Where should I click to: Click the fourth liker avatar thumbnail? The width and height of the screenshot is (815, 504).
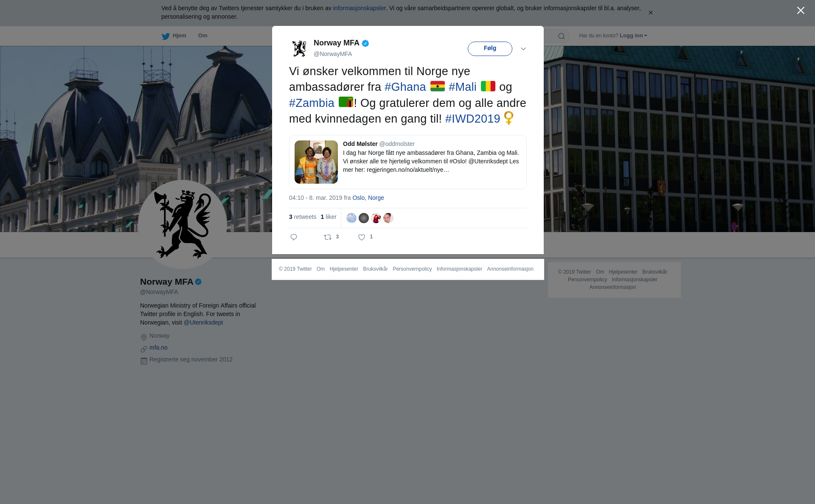click(388, 218)
